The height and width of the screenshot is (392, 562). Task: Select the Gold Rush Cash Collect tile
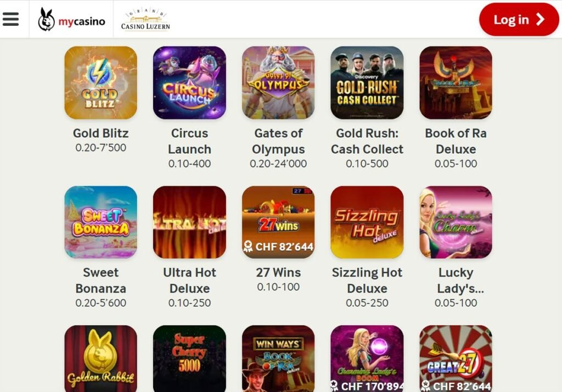[367, 82]
